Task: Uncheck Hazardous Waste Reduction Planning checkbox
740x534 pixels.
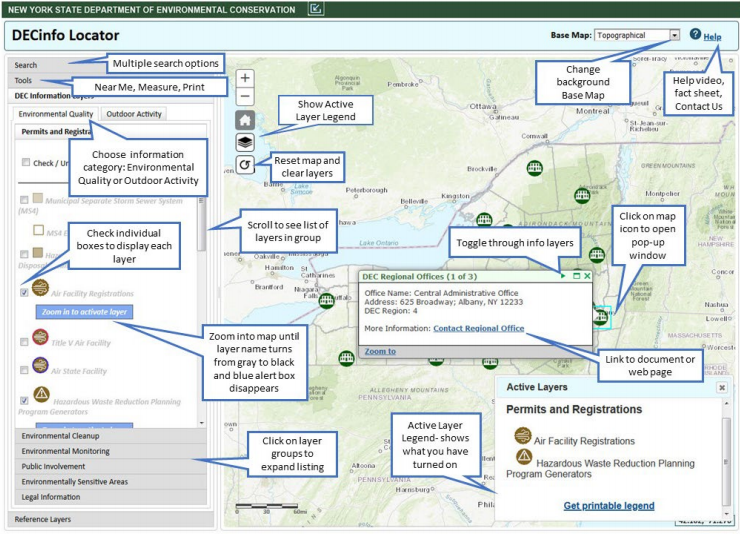Action: point(24,401)
